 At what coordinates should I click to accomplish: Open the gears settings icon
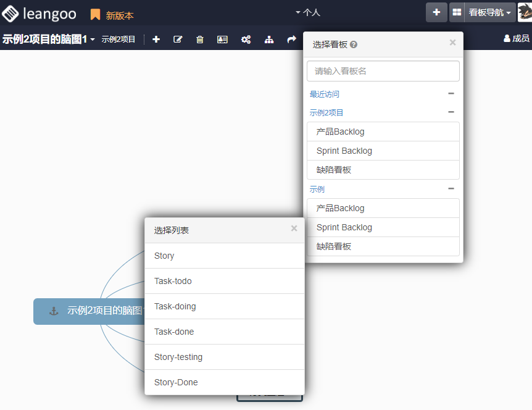[246, 40]
